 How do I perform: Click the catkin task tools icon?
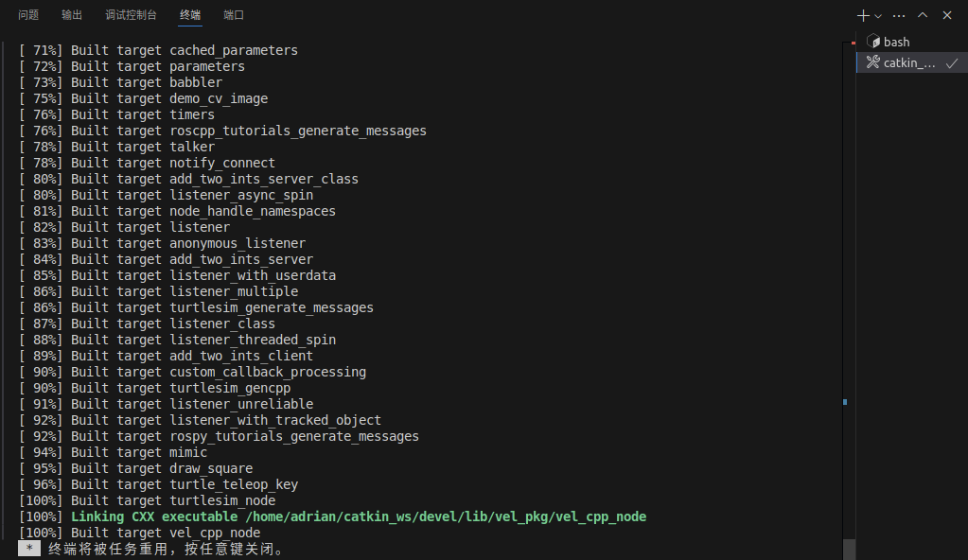pos(873,62)
